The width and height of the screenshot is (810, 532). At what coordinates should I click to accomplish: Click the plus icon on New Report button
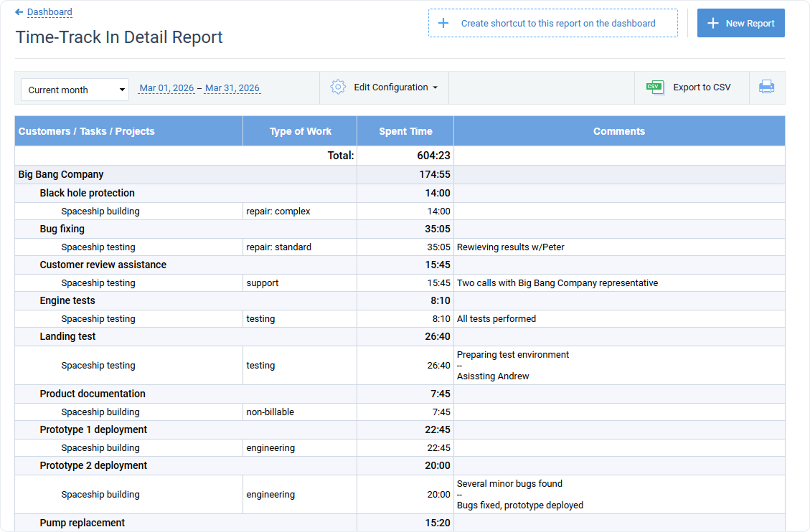[x=712, y=22]
